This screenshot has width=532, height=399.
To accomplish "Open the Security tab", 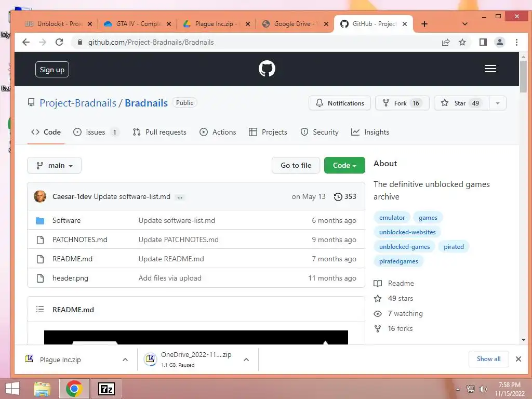I will pyautogui.click(x=320, y=132).
